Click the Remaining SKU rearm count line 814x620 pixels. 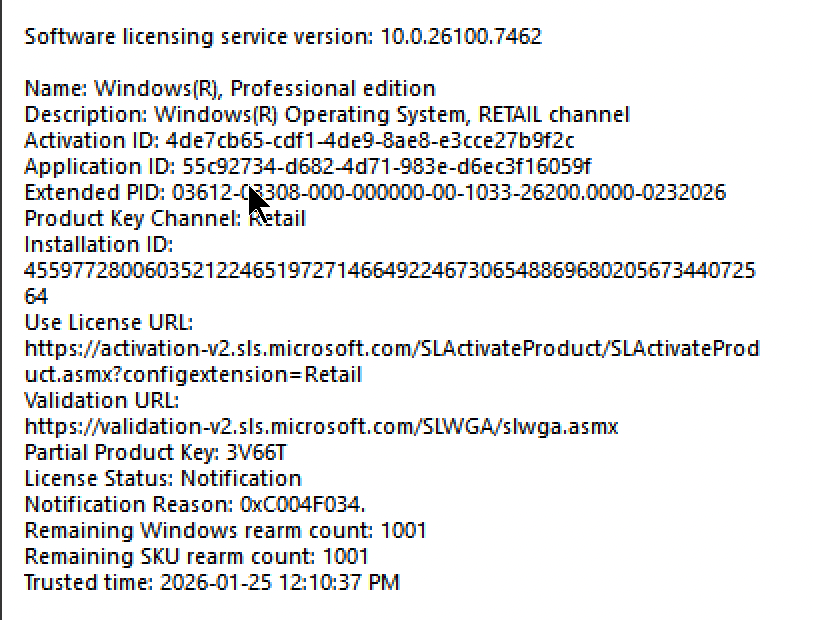[x=196, y=556]
